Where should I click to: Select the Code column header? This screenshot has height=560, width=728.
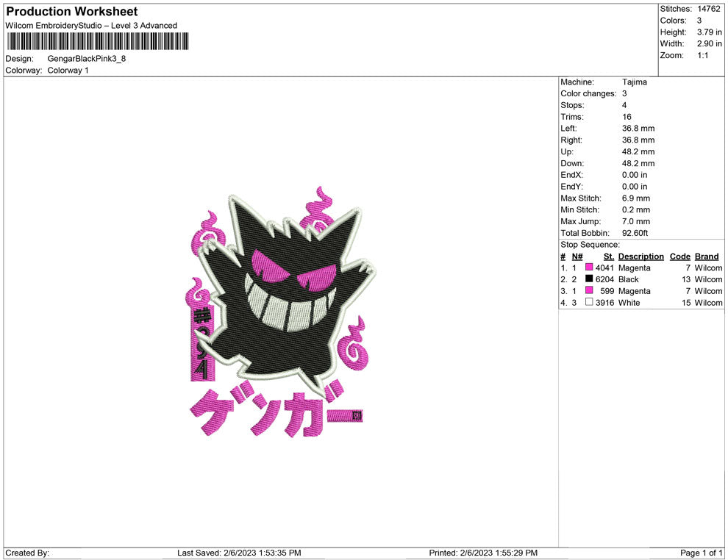(679, 256)
